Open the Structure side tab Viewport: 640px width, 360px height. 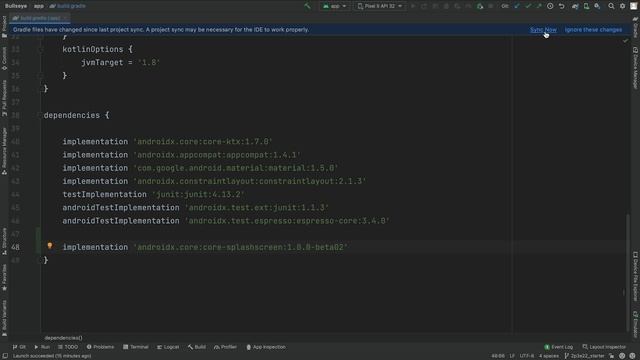pos(4,241)
